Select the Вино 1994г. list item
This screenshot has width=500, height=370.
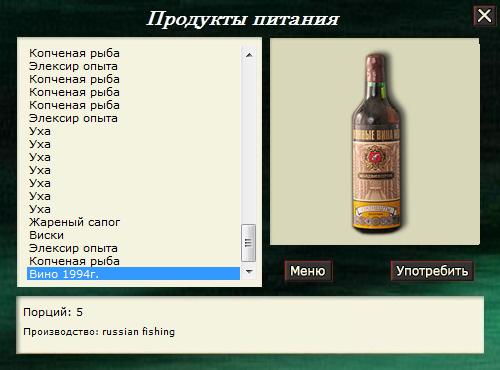(133, 274)
